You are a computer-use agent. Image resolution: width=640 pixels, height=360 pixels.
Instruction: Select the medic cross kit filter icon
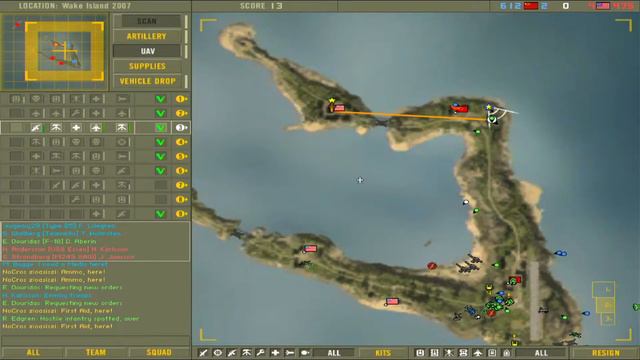pos(275,353)
